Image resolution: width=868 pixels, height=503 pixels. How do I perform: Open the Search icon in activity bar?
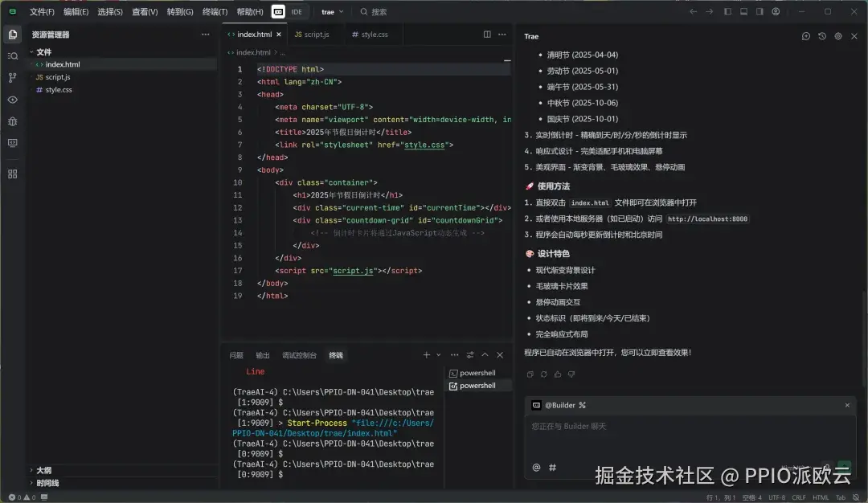[12, 56]
